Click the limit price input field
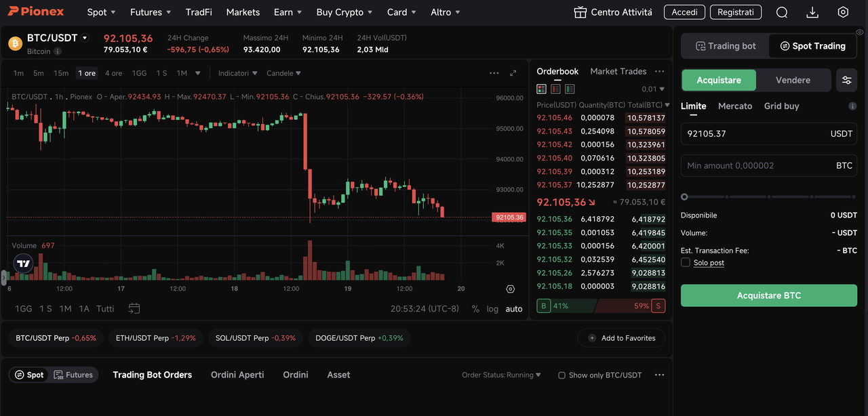This screenshot has height=416, width=868. pyautogui.click(x=753, y=133)
